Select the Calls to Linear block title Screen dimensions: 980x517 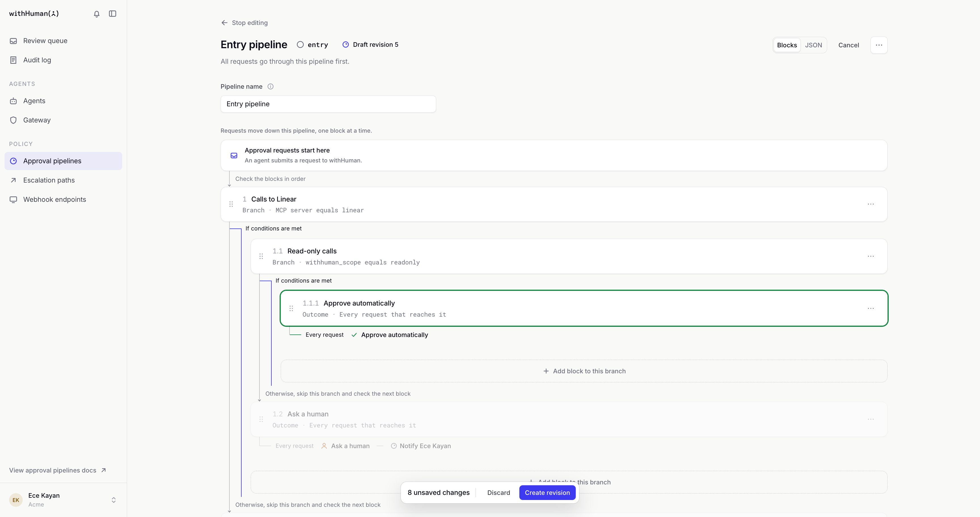coord(274,199)
